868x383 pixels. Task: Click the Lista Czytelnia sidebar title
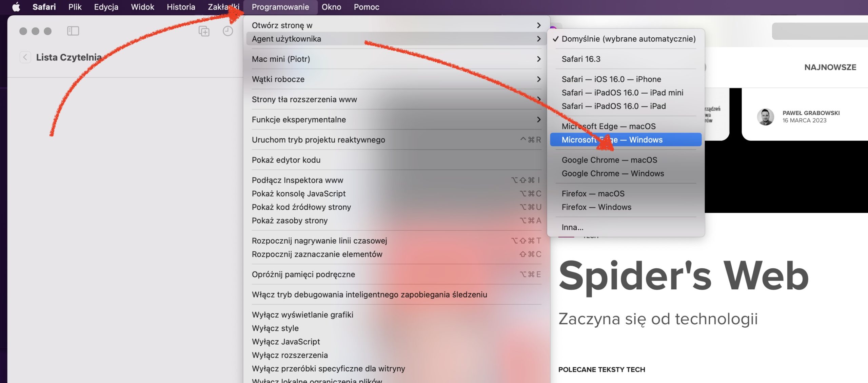(x=69, y=57)
